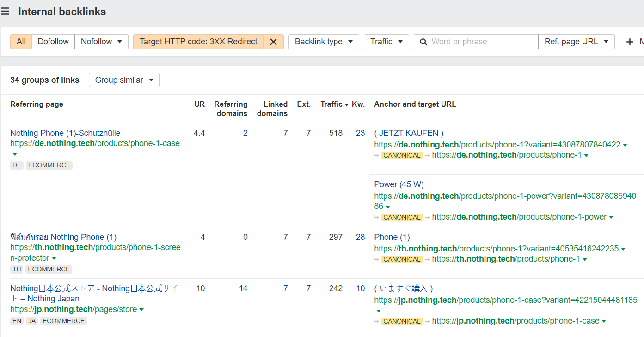
Task: Sort by Kw. column header
Action: point(358,104)
